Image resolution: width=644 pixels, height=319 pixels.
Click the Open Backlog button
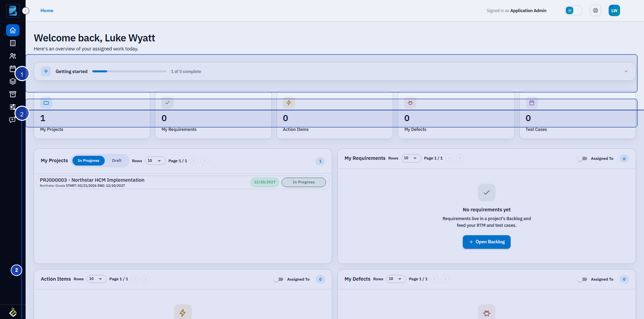click(x=487, y=242)
